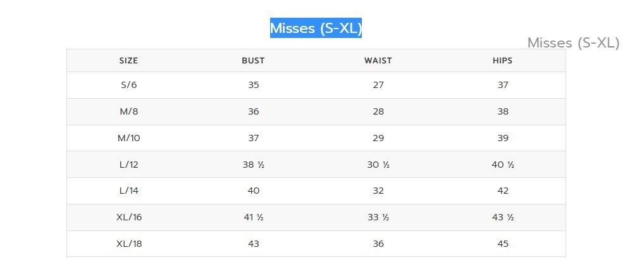
Task: Click waist value 32 for L/14
Action: pos(378,191)
